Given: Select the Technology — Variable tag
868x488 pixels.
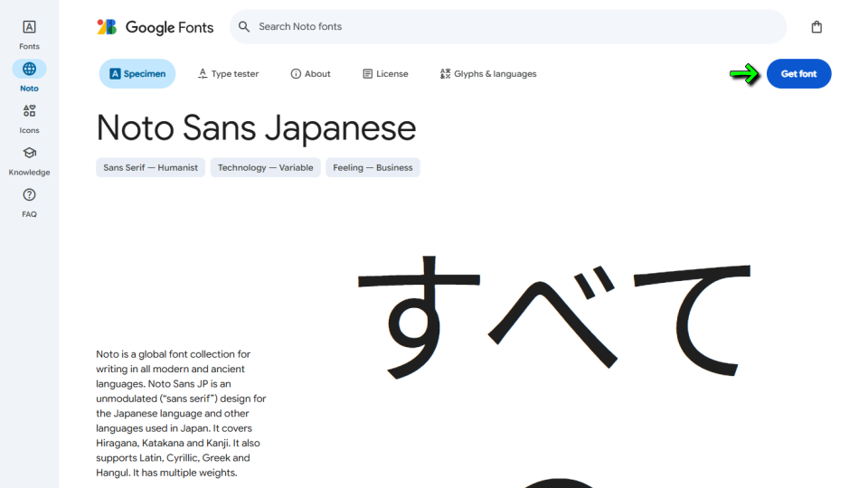Looking at the screenshot, I should (265, 168).
